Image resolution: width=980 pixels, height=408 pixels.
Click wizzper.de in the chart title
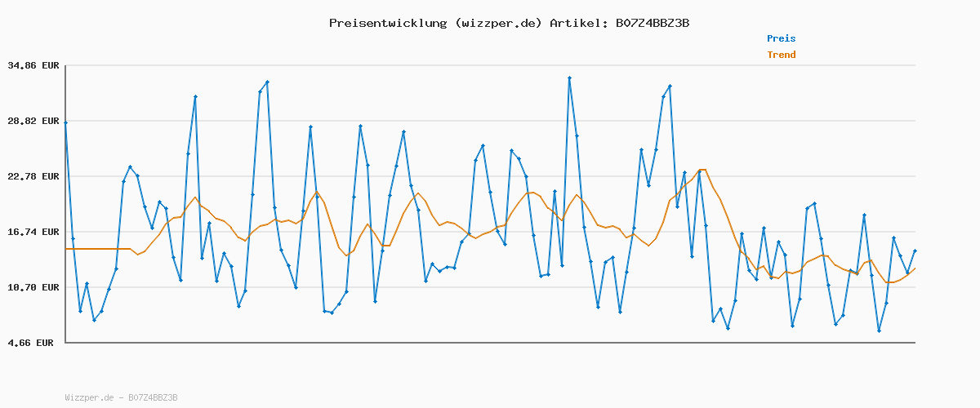[x=496, y=23]
